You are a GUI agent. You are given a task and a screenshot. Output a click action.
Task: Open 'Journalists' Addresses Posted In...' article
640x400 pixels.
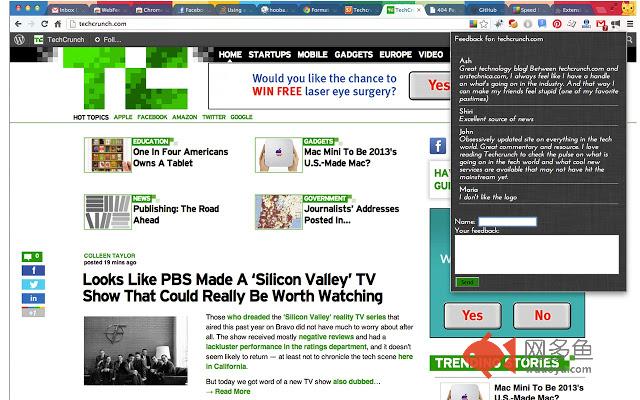point(351,214)
